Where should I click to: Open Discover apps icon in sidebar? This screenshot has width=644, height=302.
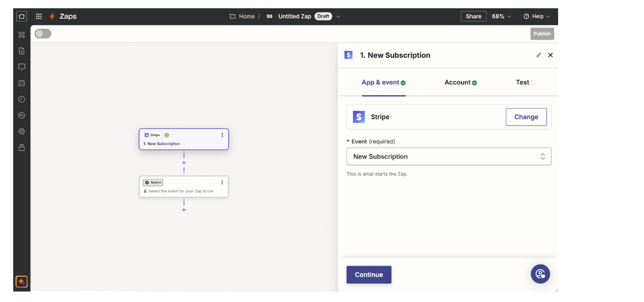click(22, 35)
